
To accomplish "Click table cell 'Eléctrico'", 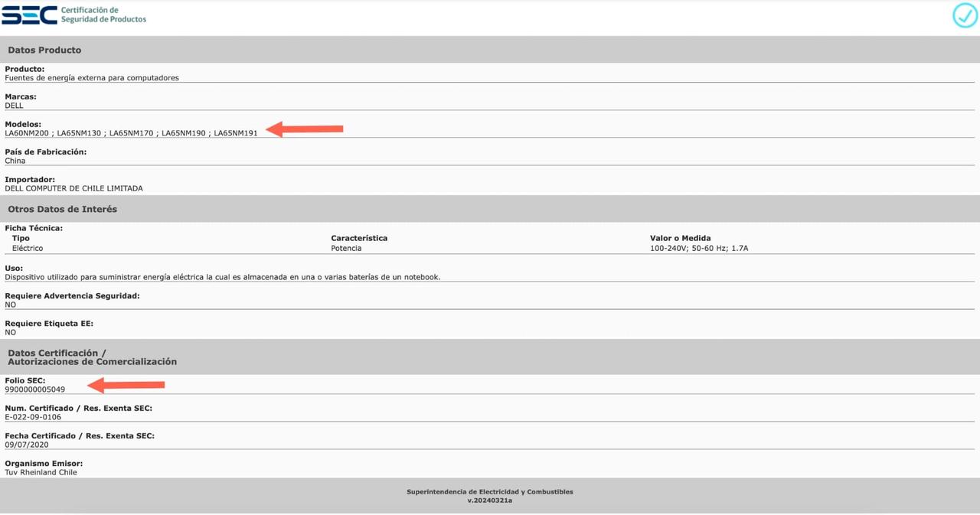I will [28, 248].
